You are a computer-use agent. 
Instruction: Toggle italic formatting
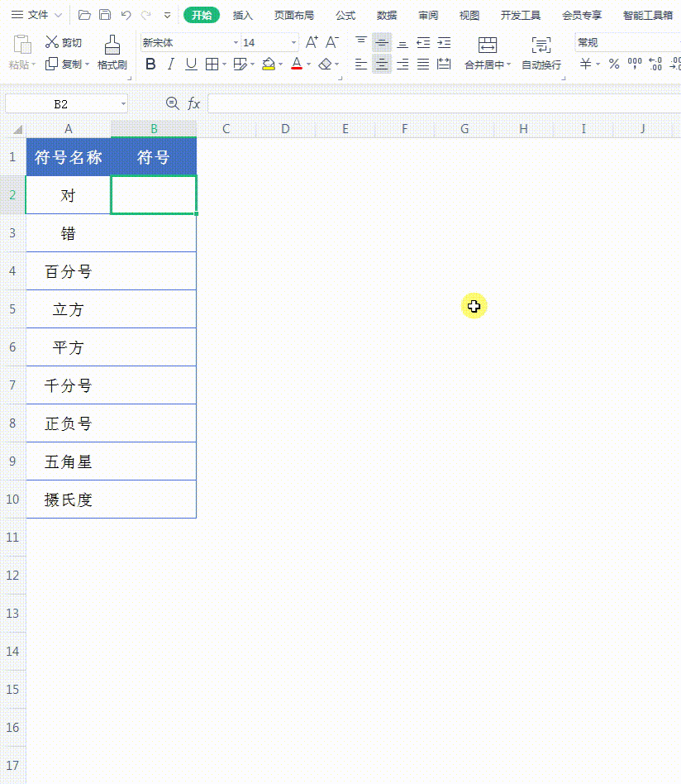tap(171, 64)
